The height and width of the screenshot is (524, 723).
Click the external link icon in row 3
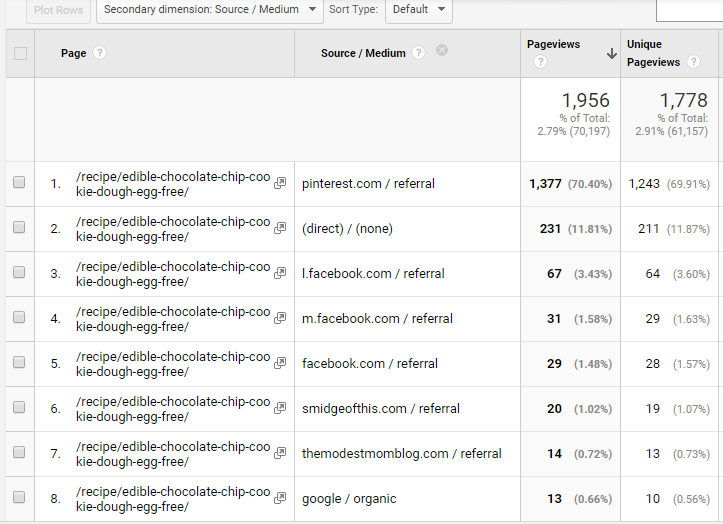[x=280, y=274]
